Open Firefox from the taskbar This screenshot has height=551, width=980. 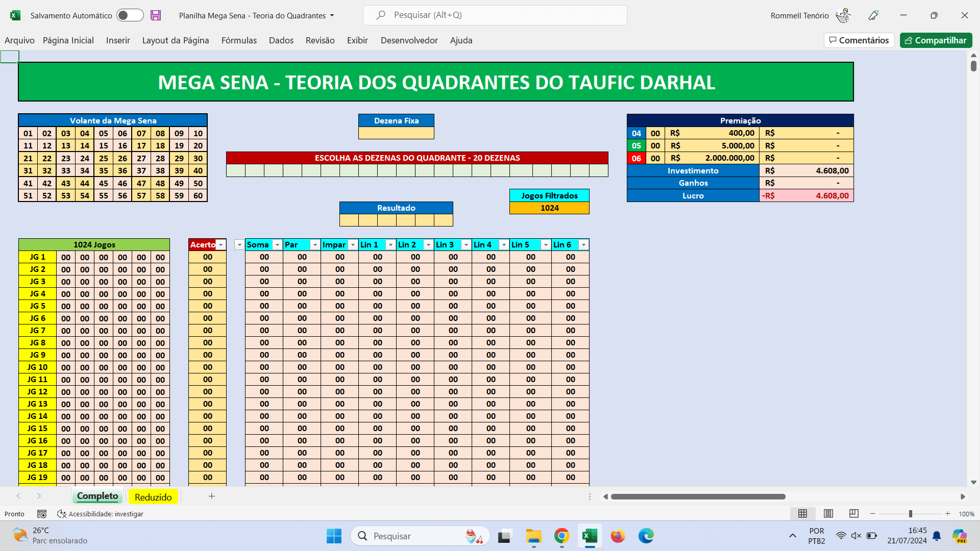click(x=618, y=536)
